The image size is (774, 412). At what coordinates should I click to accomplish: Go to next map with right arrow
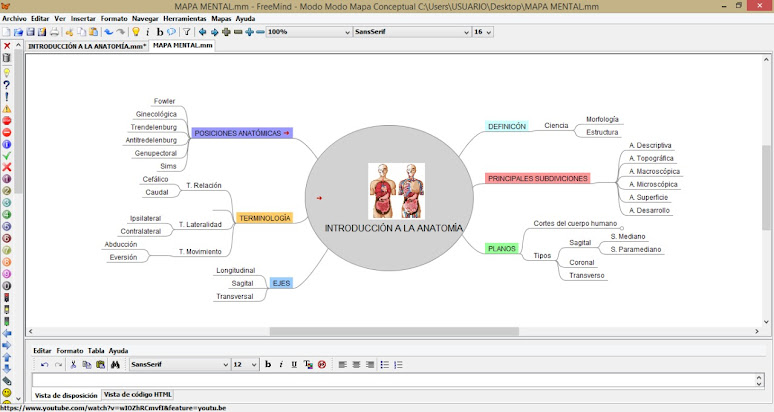tap(214, 32)
